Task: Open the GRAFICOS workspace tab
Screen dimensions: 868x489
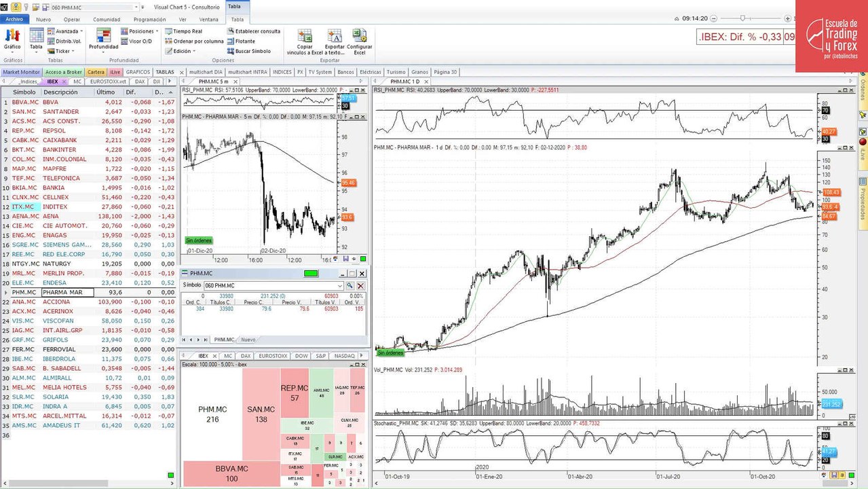Action: tap(138, 72)
